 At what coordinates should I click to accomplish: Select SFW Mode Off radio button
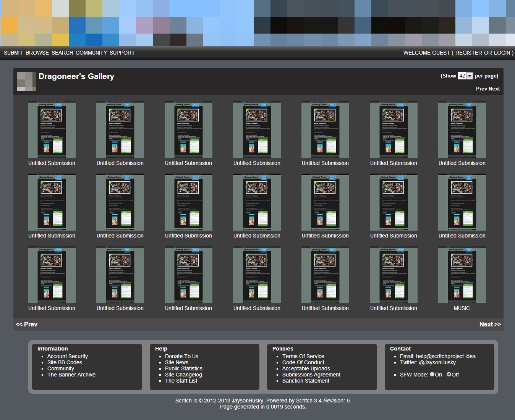tap(449, 375)
